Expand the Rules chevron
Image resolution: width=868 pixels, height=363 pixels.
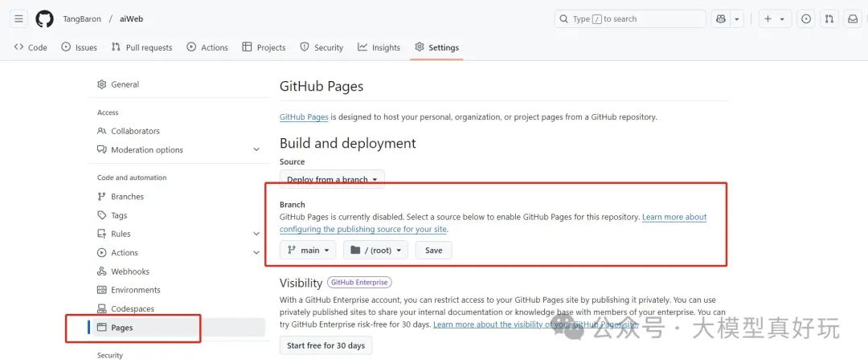(x=256, y=234)
